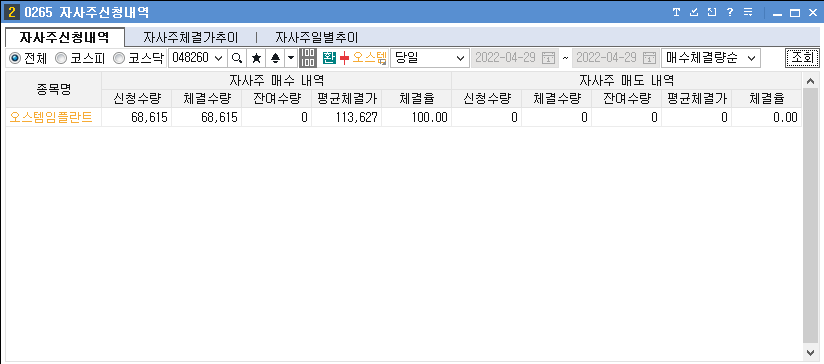The height and width of the screenshot is (364, 824).
Task: Click scrollbar up arrow of the table
Action: [810, 81]
